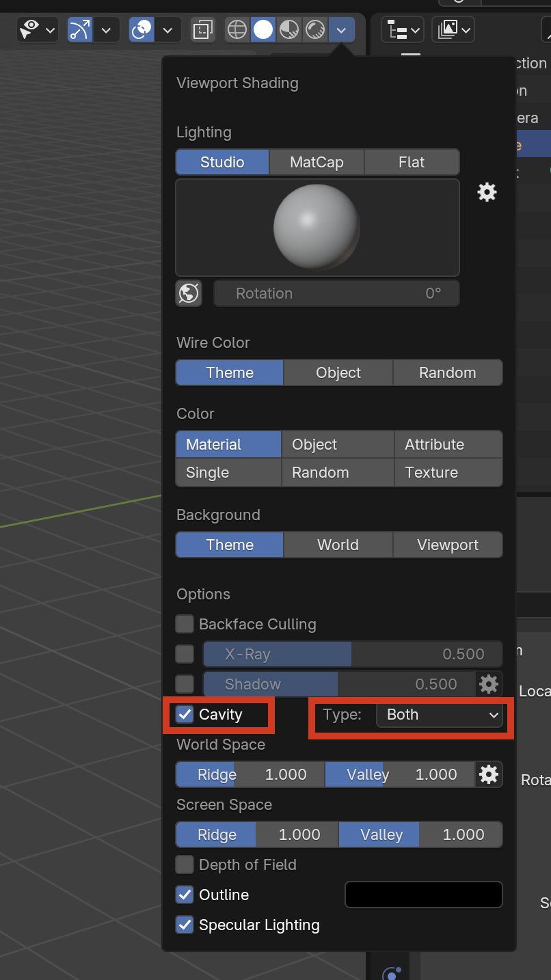Screen dimensions: 551x980
Task: Toggle world space lighting globe icon
Action: (189, 293)
